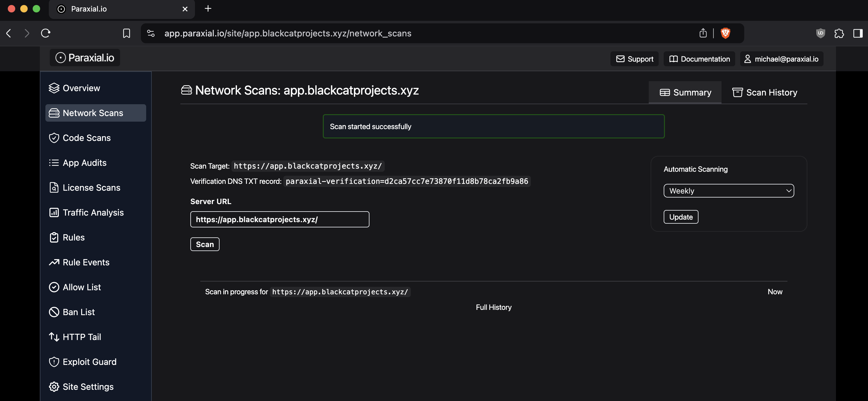Open a new browser tab with plus button
This screenshot has width=868, height=401.
[x=208, y=9]
